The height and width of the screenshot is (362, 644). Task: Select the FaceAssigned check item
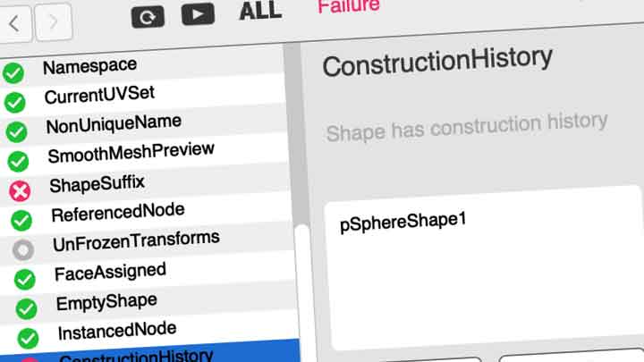pyautogui.click(x=110, y=270)
